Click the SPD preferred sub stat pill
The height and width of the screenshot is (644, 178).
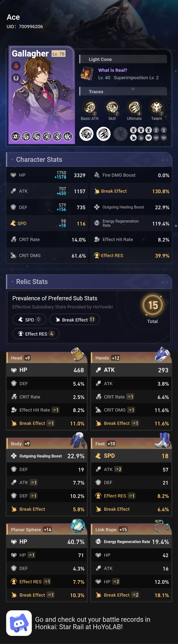29,320
